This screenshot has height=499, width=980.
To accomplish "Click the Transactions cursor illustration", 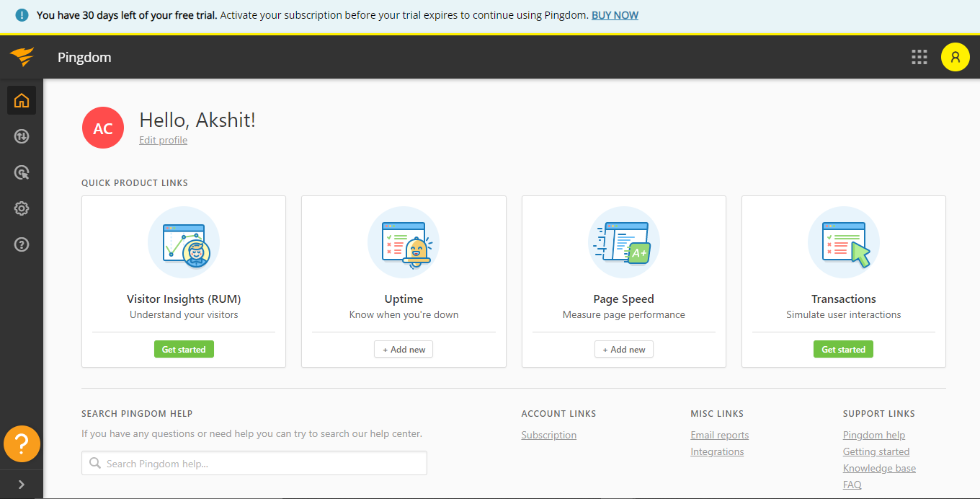I will [x=844, y=243].
